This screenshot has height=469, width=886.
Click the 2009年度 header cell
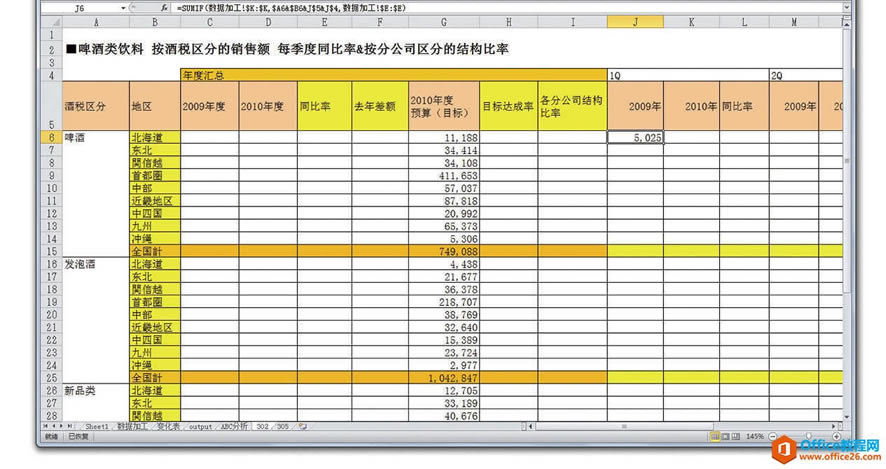click(210, 106)
